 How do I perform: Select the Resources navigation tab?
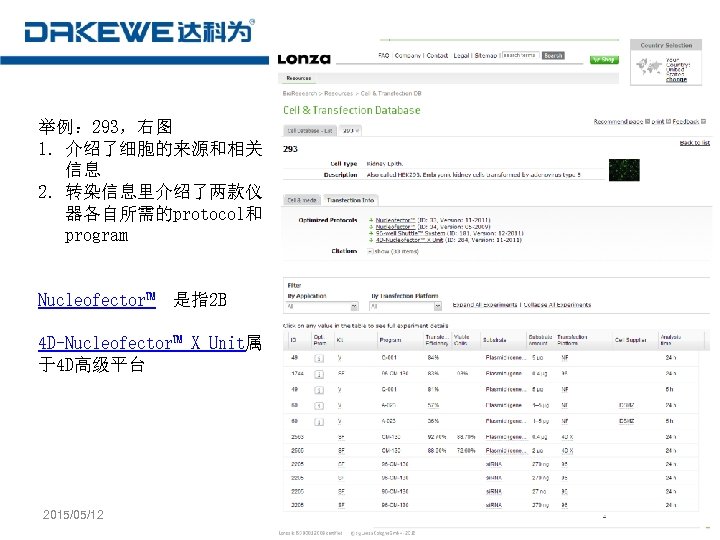(299, 79)
